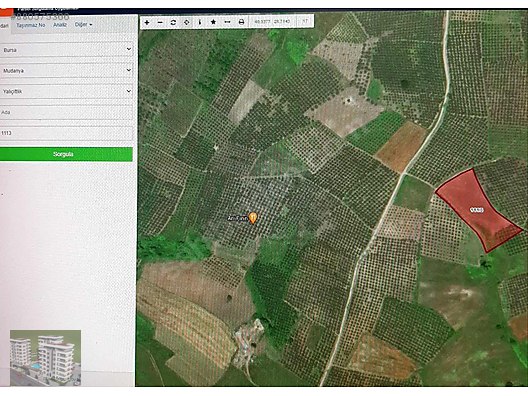Click the coordinates display in toolbar

pyautogui.click(x=272, y=22)
